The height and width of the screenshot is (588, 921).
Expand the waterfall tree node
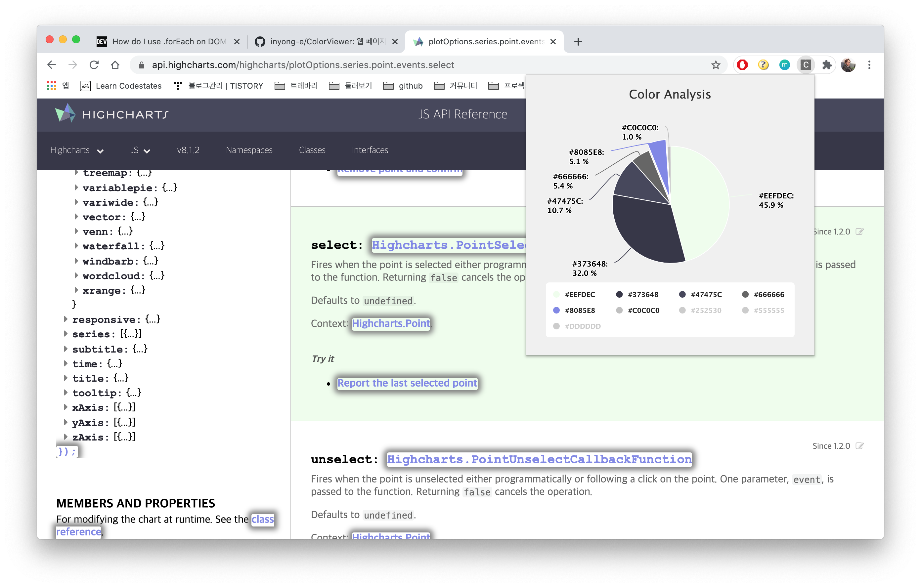pyautogui.click(x=76, y=245)
